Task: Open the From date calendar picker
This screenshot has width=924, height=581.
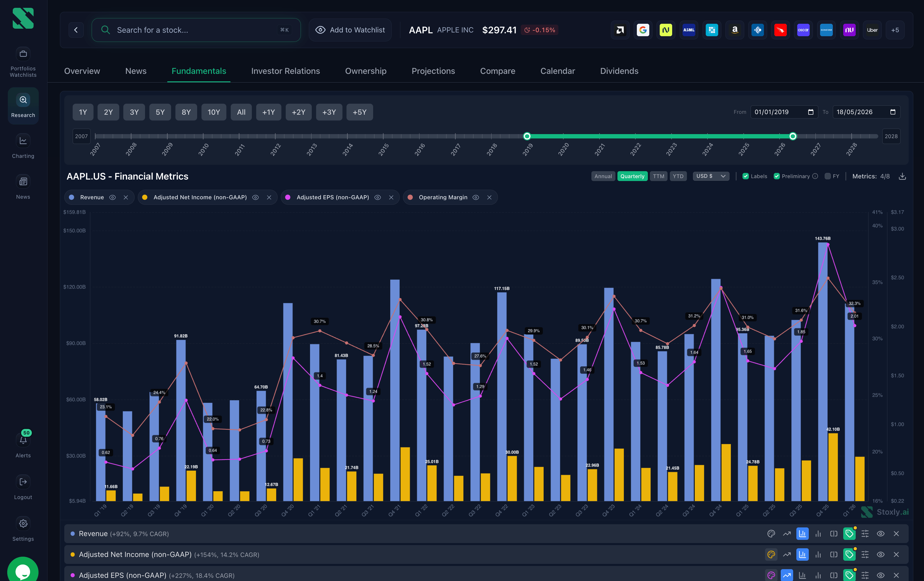Action: pyautogui.click(x=811, y=112)
